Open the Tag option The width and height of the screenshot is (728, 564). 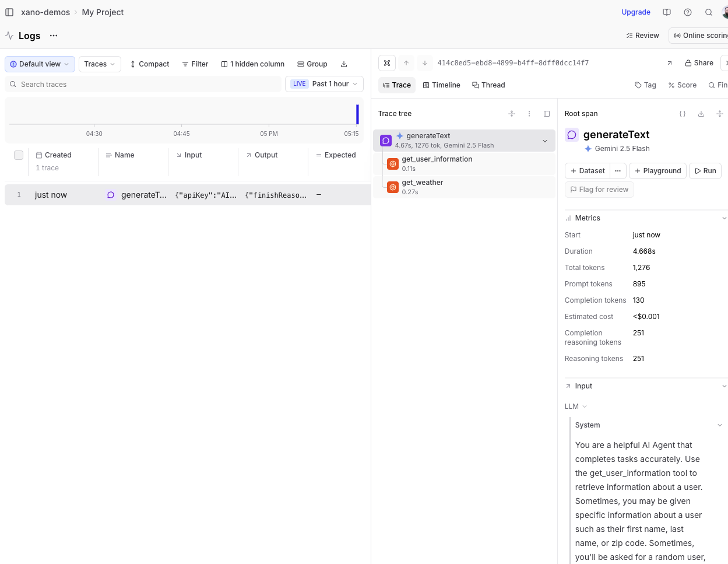point(645,85)
